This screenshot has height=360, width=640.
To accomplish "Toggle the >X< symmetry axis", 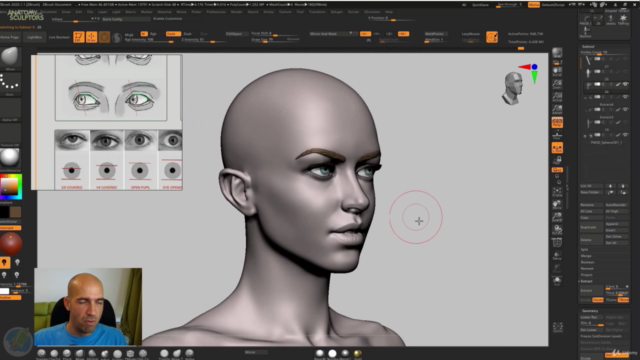I will pyautogui.click(x=365, y=34).
